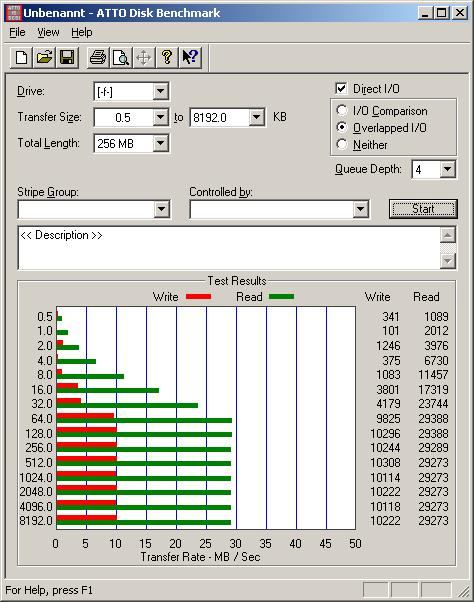Image resolution: width=474 pixels, height=602 pixels.
Task: Click the read value 11457
Action: 433,374
